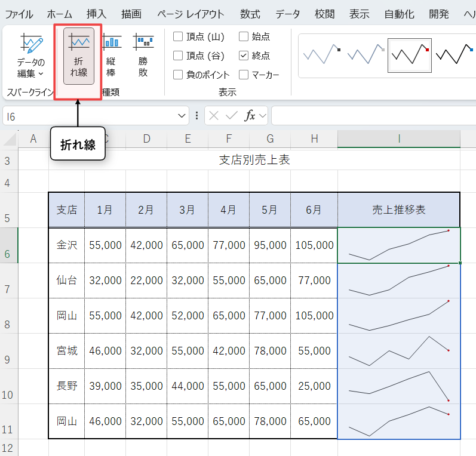Click the select-all corner of the sheet

(9, 140)
